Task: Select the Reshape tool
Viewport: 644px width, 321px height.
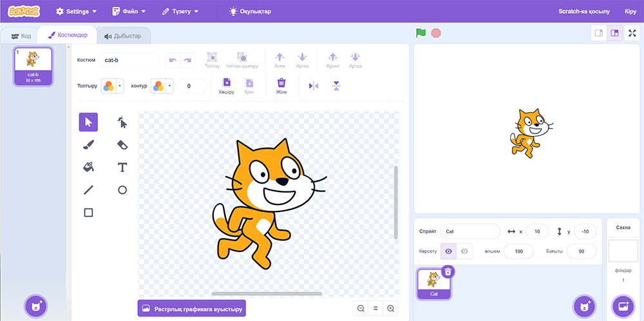Action: [x=122, y=122]
